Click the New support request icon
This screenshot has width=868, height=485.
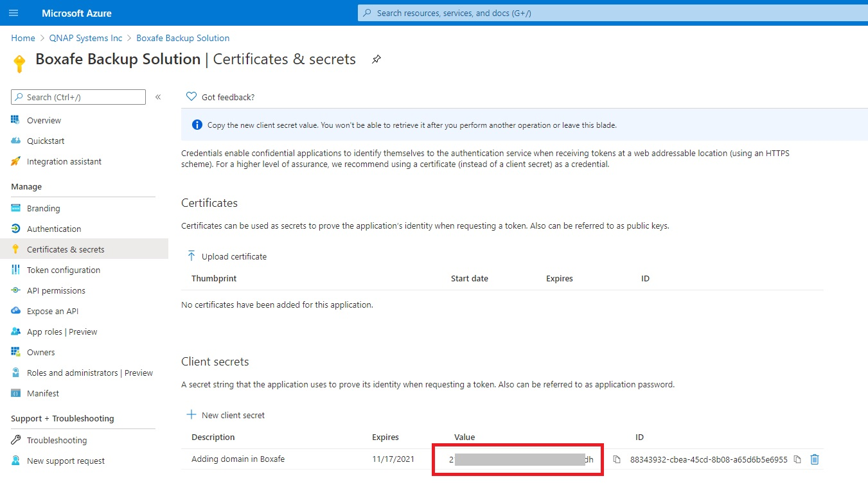click(x=15, y=461)
